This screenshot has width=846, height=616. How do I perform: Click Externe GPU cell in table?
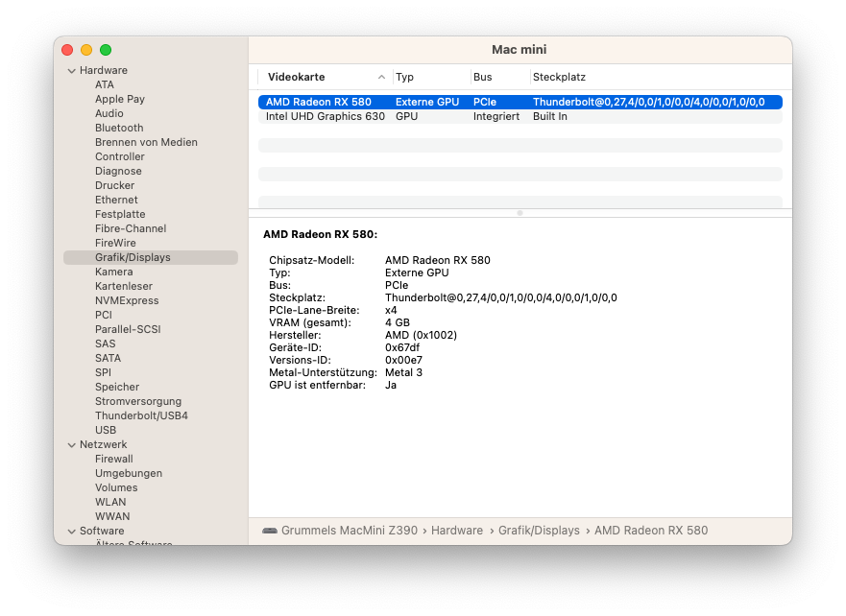(427, 102)
